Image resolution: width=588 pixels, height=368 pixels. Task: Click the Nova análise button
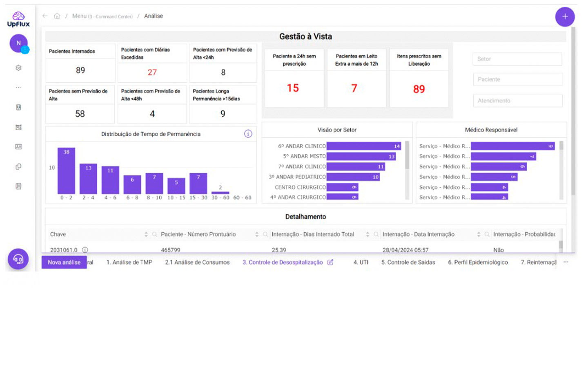64,262
